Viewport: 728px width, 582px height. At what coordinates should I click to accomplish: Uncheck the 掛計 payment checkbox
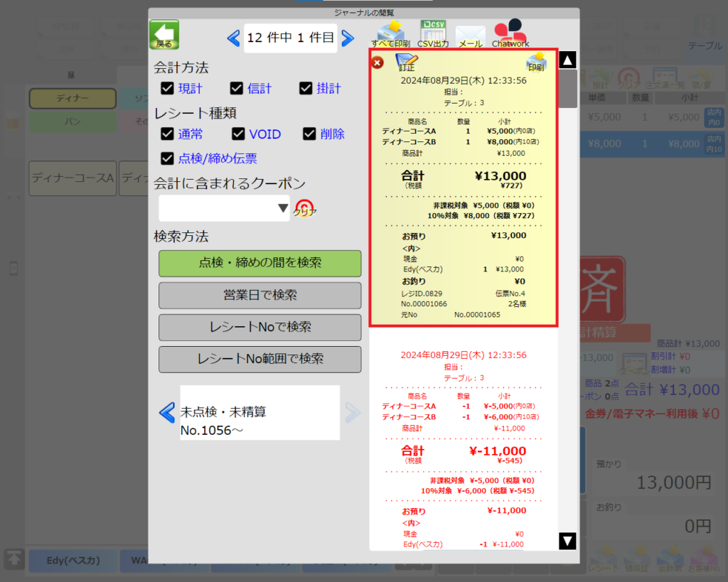306,88
